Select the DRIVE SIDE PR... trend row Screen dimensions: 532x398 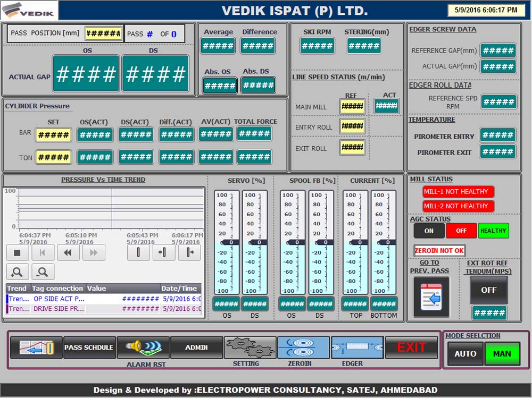104,309
